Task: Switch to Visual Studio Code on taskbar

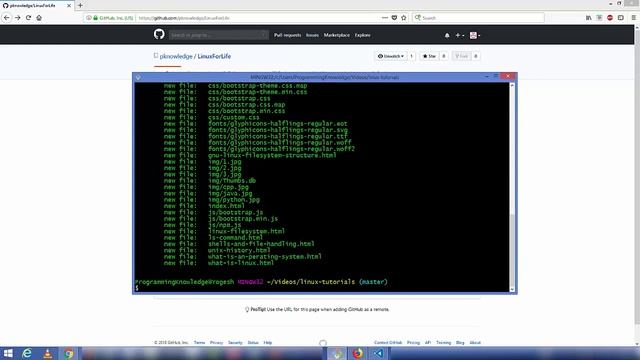Action: (378, 353)
